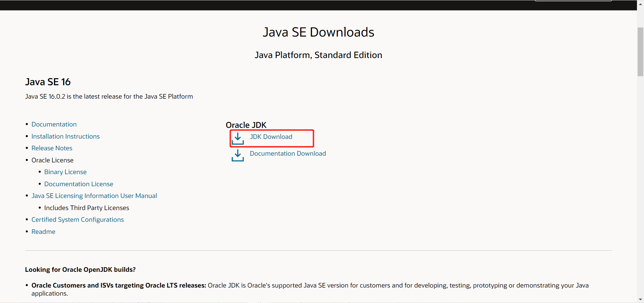This screenshot has height=303, width=644.
Task: Click the JDK Download arrow icon
Action: click(238, 138)
